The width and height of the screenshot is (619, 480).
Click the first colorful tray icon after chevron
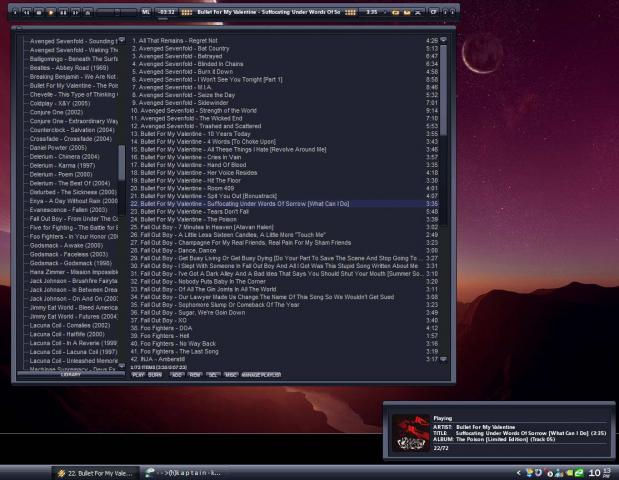click(x=529, y=472)
